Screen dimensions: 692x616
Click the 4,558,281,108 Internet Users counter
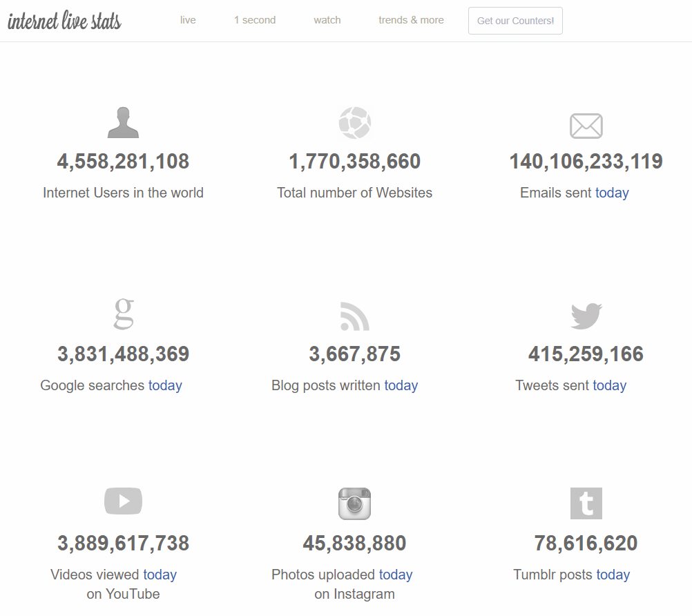tap(123, 162)
